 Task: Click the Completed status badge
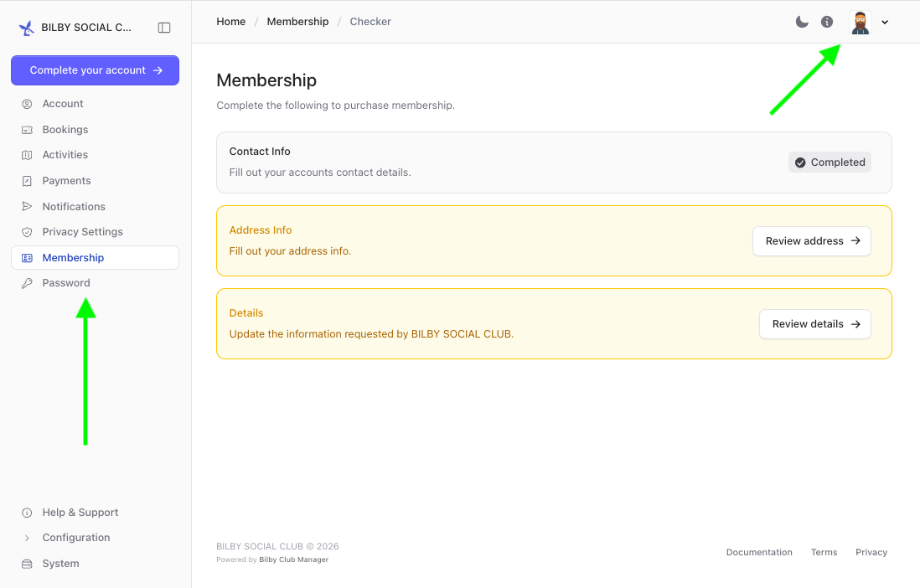(830, 162)
